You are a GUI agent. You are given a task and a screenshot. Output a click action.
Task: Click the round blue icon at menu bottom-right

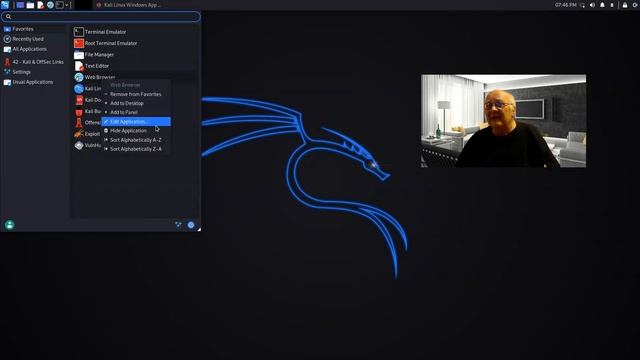click(191, 225)
